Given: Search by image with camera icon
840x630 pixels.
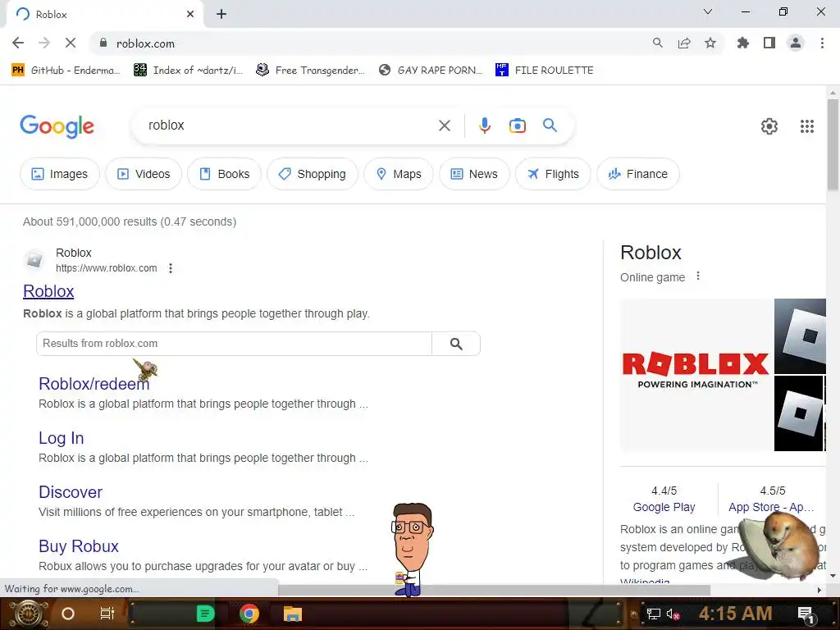Looking at the screenshot, I should coord(517,126).
